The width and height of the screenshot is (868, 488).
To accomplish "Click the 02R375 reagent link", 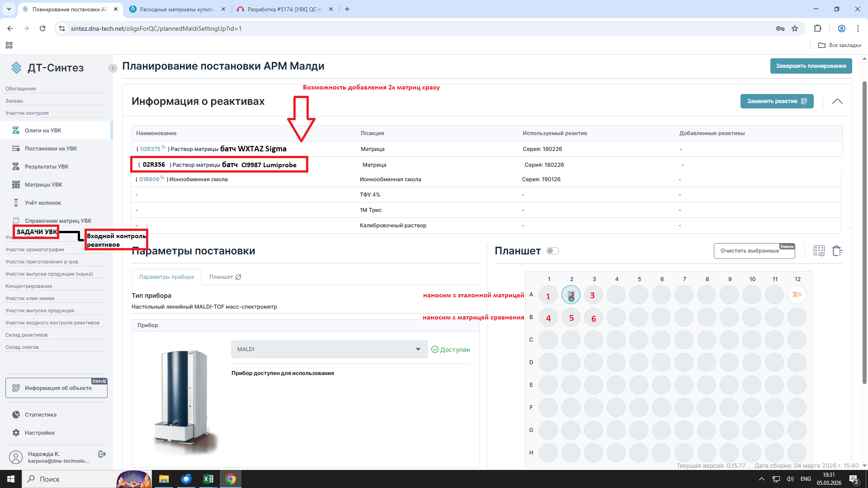I will [150, 149].
